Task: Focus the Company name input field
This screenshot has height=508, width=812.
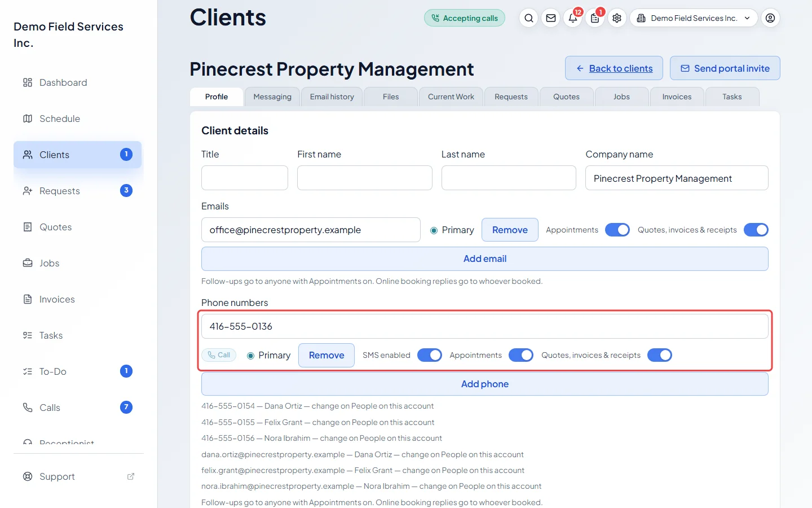Action: 677,178
